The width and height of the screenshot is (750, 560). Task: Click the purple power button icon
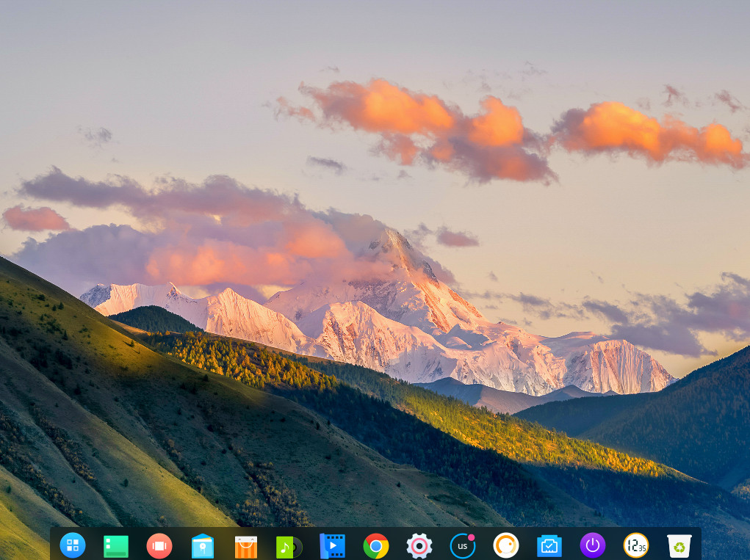593,545
